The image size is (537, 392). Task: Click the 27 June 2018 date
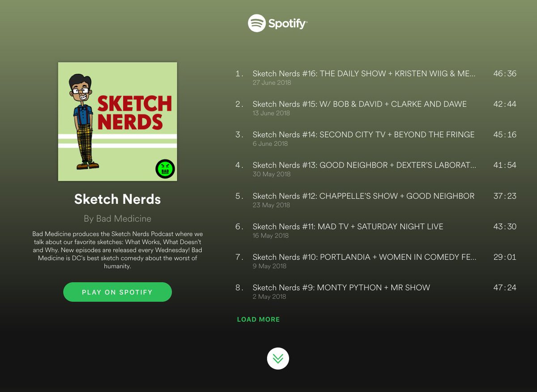point(272,83)
